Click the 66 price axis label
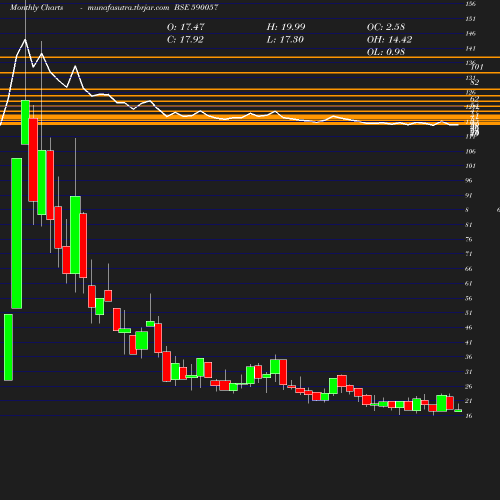This screenshot has width=500, height=500. [x=469, y=269]
